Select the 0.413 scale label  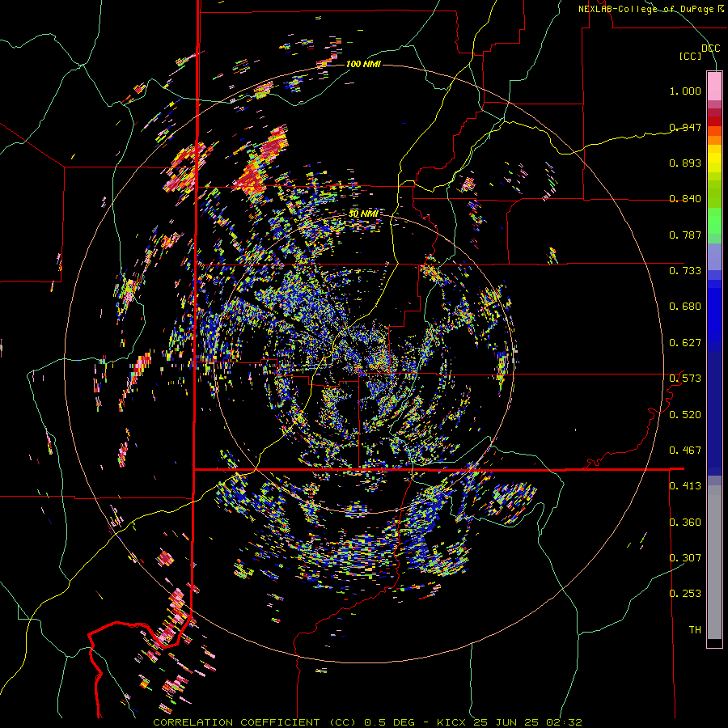coord(685,486)
